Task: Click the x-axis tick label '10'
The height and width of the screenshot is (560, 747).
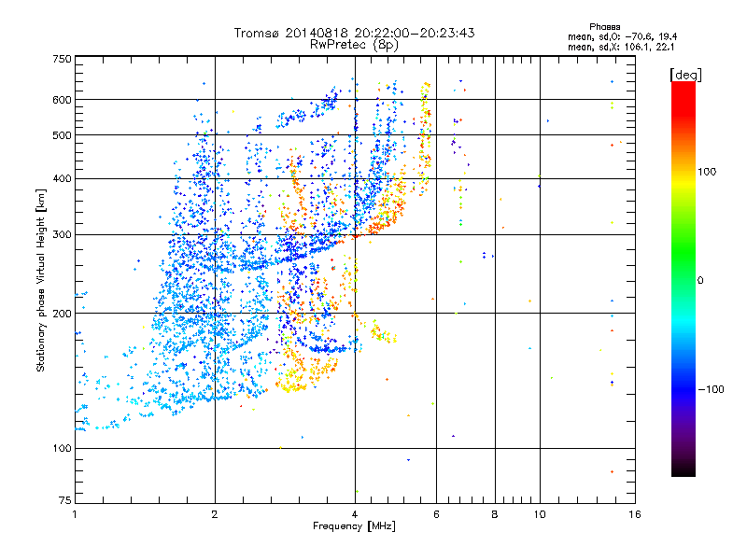Action: tap(540, 514)
